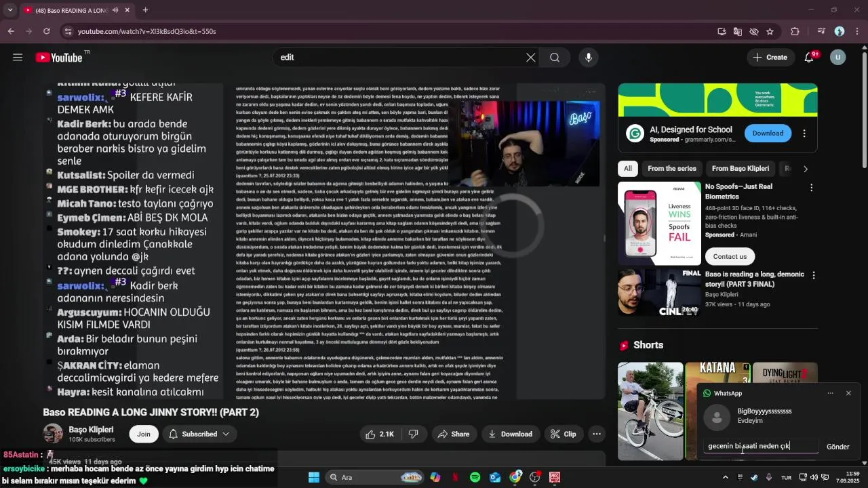Open the tab search dropdown arrow

click(9, 10)
